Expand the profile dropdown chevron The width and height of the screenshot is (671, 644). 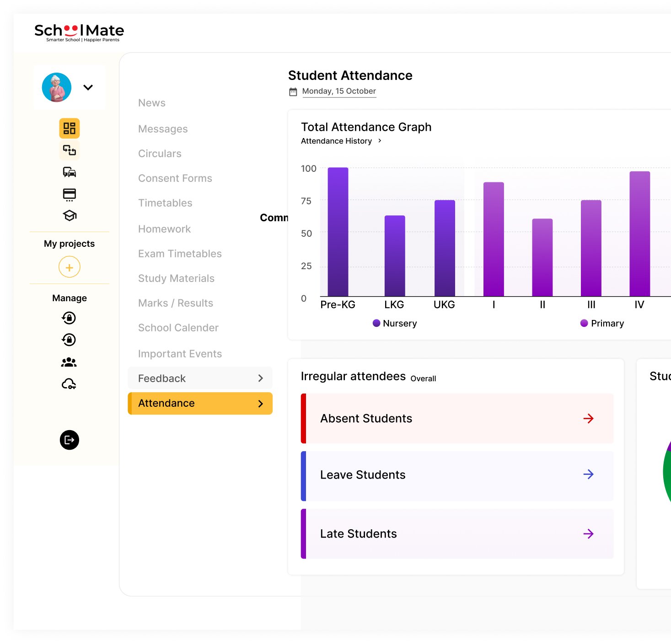(88, 87)
